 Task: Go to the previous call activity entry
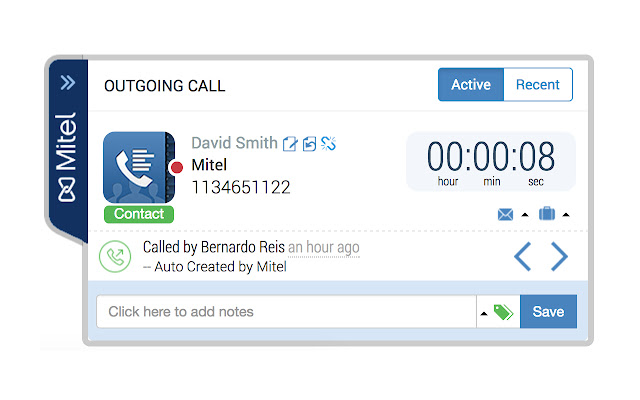(x=522, y=256)
